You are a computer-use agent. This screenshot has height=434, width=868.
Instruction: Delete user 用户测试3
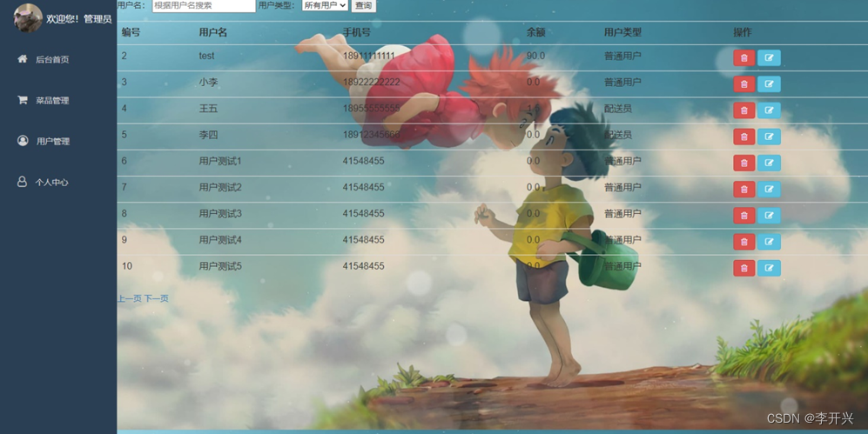tap(744, 216)
